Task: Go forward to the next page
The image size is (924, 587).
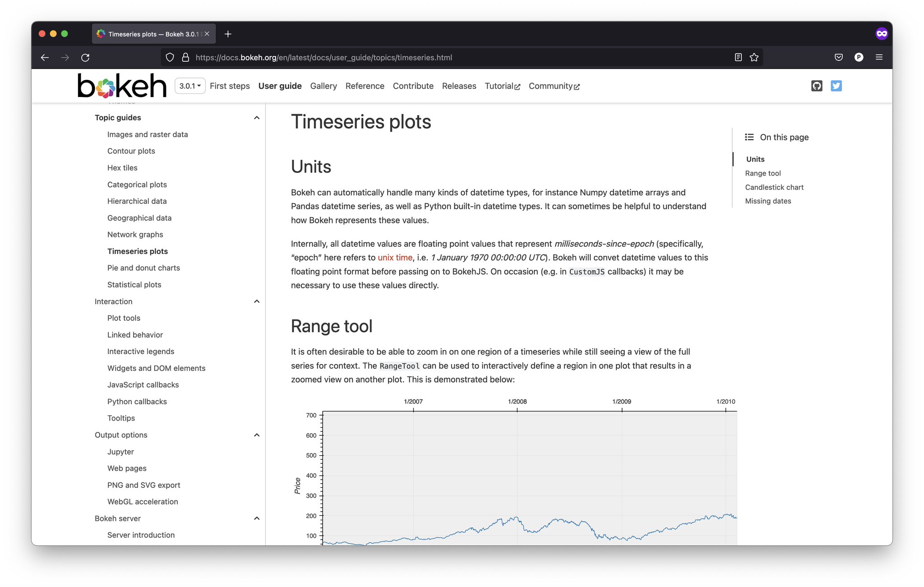Action: pos(65,57)
